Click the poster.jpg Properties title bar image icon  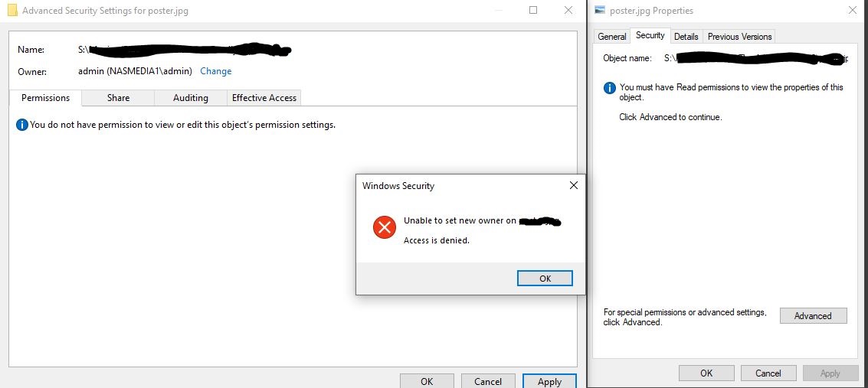598,11
